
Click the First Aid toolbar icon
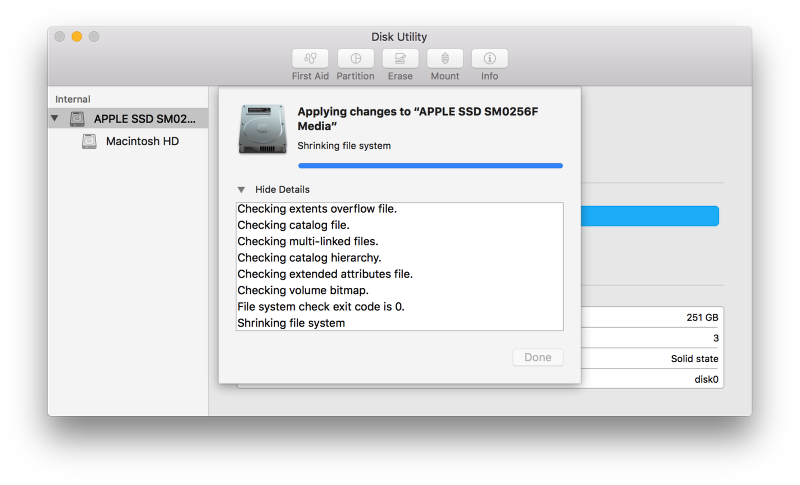309,59
